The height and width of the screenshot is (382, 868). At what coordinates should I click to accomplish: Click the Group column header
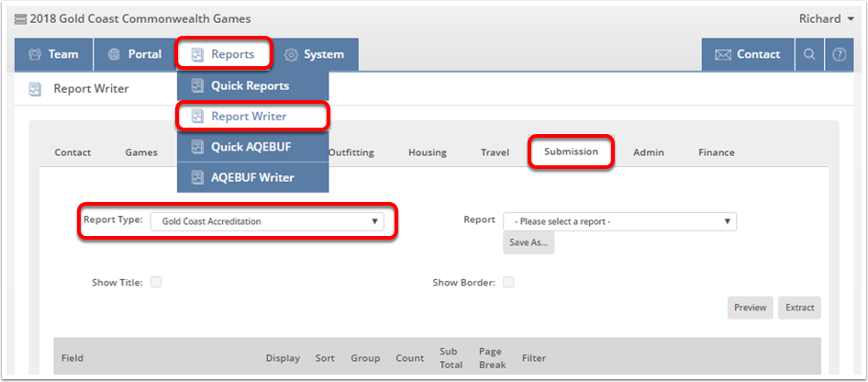click(x=365, y=358)
